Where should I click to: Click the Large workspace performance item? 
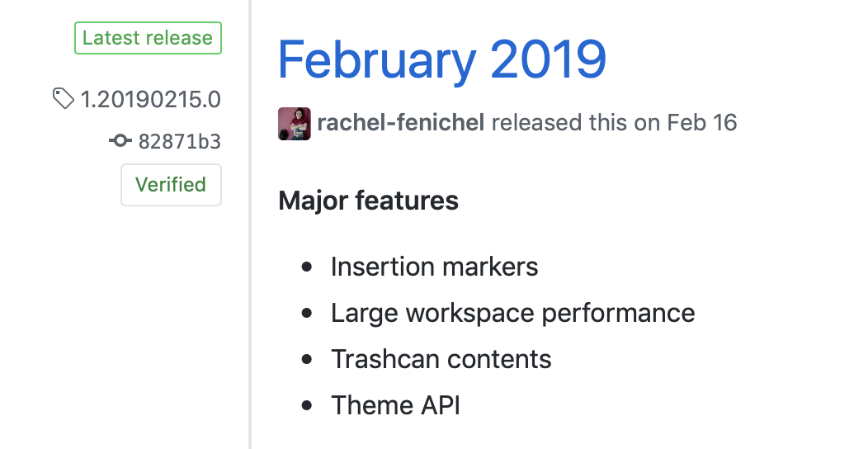(x=512, y=313)
